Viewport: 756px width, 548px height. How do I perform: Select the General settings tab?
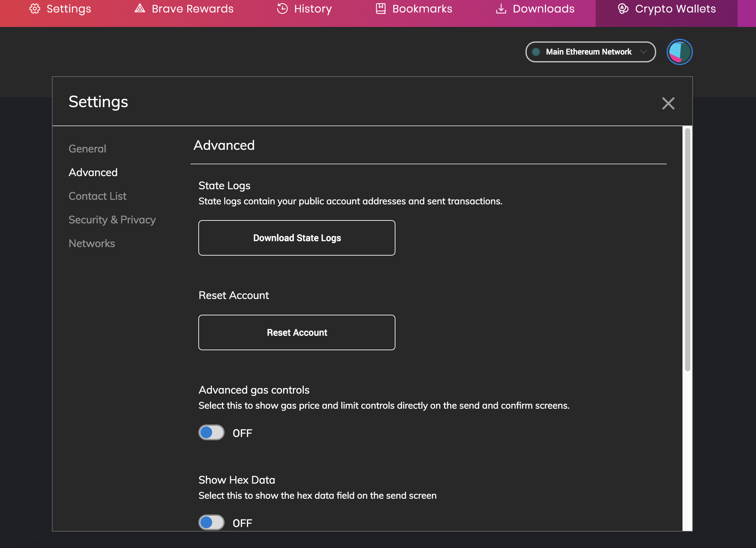click(x=87, y=149)
